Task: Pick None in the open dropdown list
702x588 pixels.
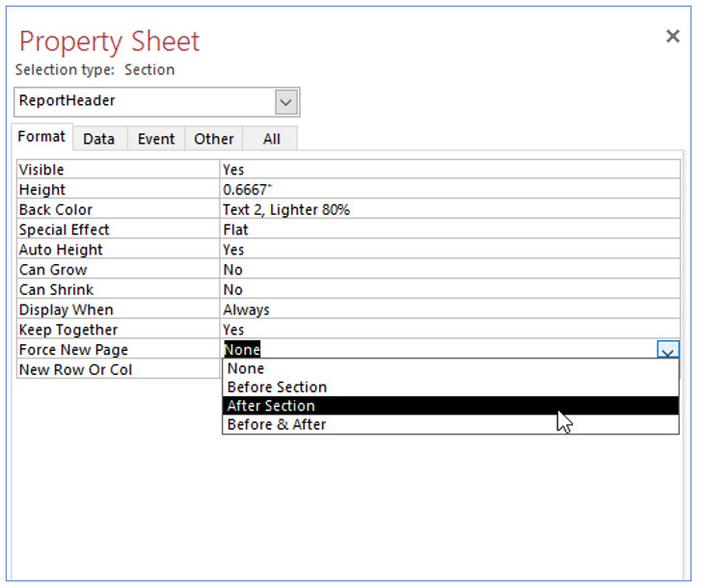Action: coord(450,369)
